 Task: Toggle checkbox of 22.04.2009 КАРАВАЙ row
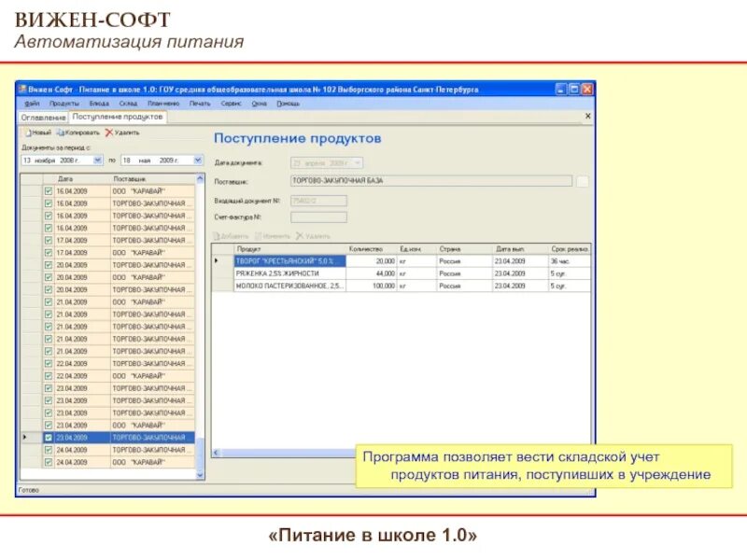[x=49, y=376]
